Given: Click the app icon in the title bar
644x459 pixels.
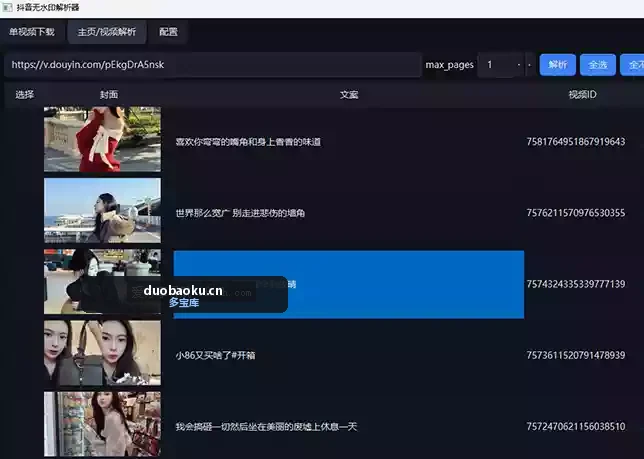Looking at the screenshot, I should click(7, 7).
